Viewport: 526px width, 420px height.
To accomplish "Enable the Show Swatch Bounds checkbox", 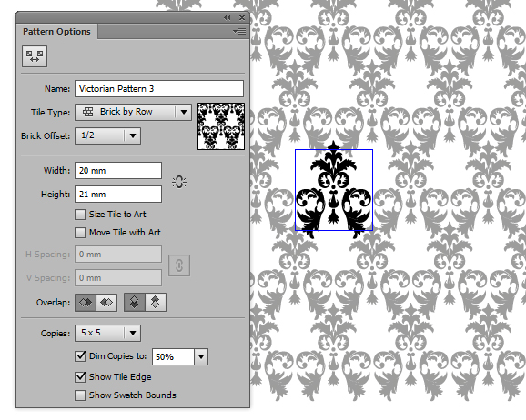I will [x=80, y=395].
